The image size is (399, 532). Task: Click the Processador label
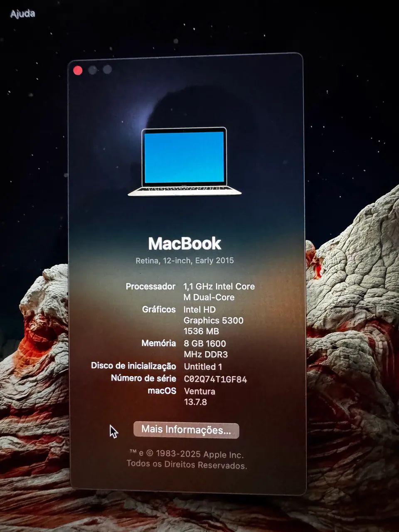(150, 286)
